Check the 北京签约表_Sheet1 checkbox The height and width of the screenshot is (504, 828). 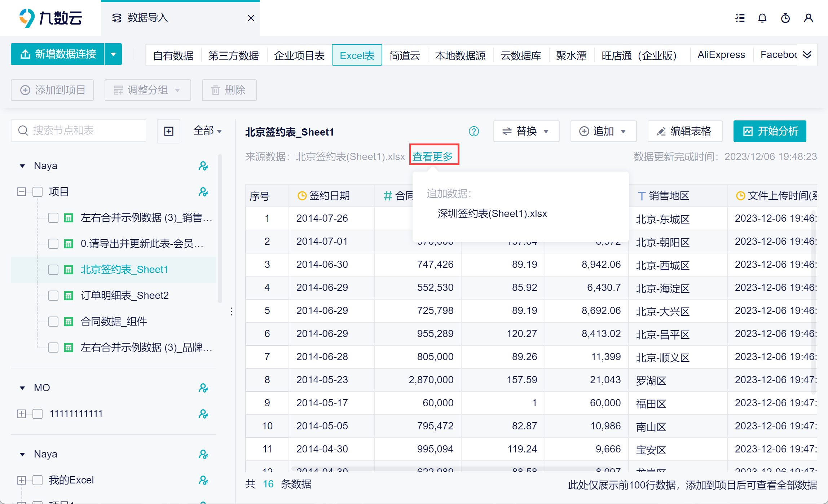[x=53, y=270]
